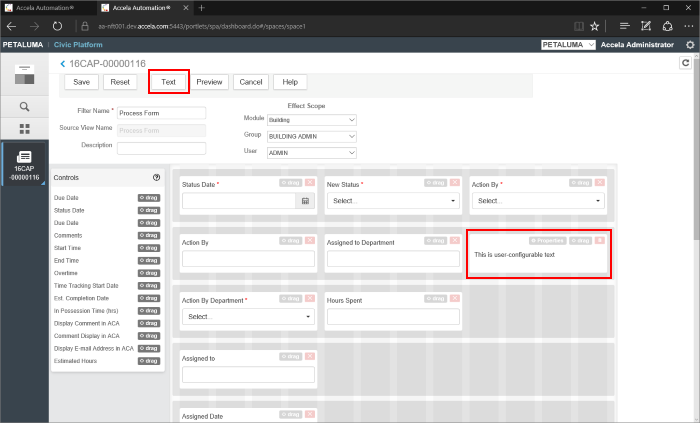Click the Text button in toolbar
The height and width of the screenshot is (423, 700).
point(168,82)
